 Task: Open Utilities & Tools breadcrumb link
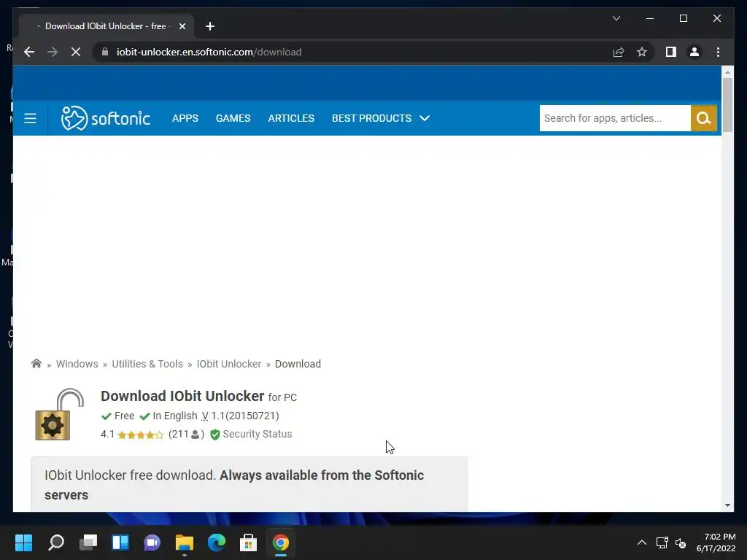pos(147,364)
